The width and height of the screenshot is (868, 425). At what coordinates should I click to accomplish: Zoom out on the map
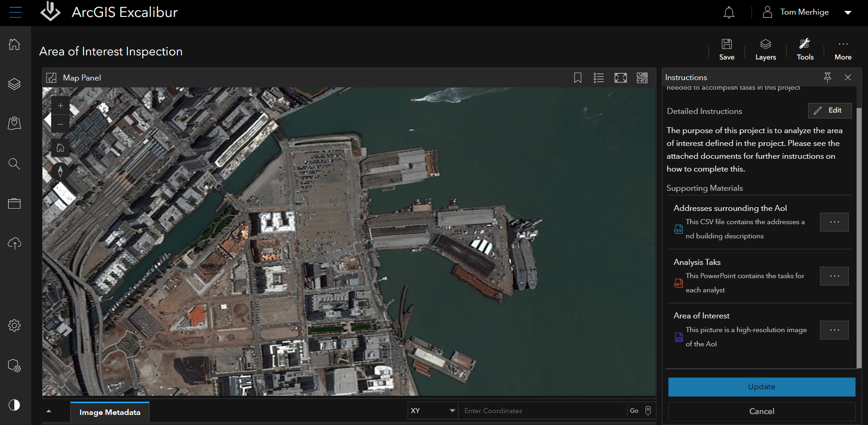60,124
